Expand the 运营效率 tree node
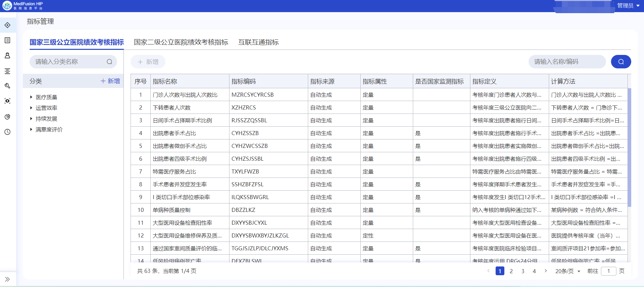This screenshot has height=287, width=644. click(x=31, y=108)
